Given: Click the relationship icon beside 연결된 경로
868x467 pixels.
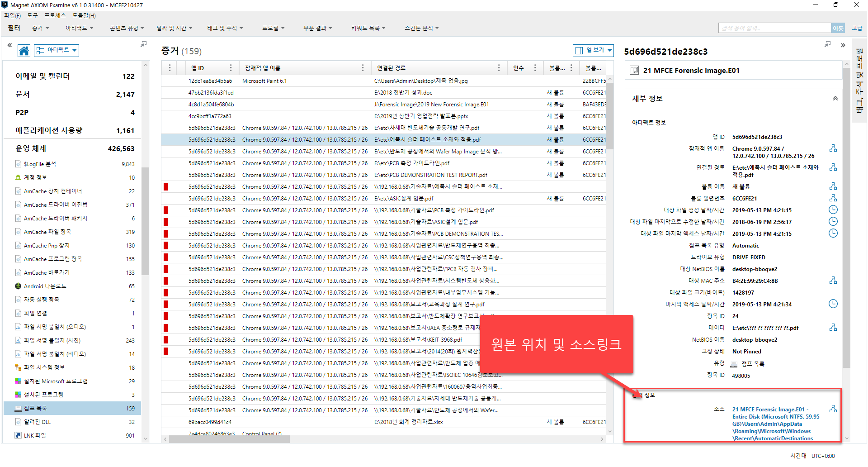Looking at the screenshot, I should [x=833, y=167].
